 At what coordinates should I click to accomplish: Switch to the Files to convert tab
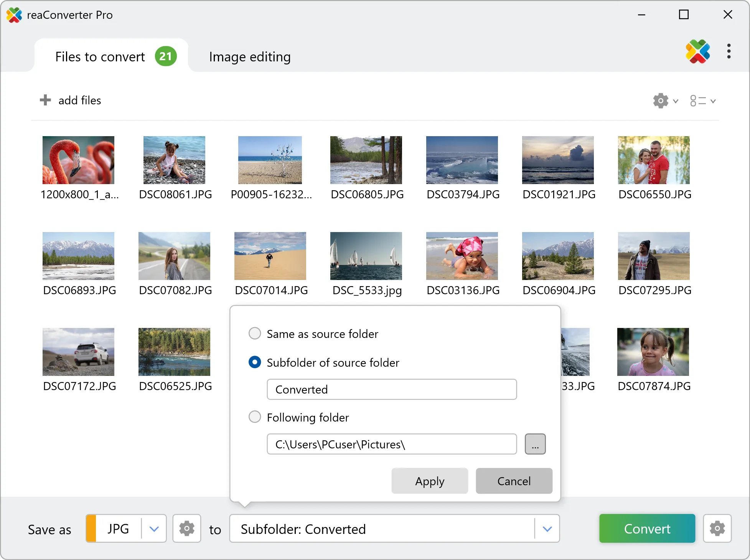tap(100, 56)
